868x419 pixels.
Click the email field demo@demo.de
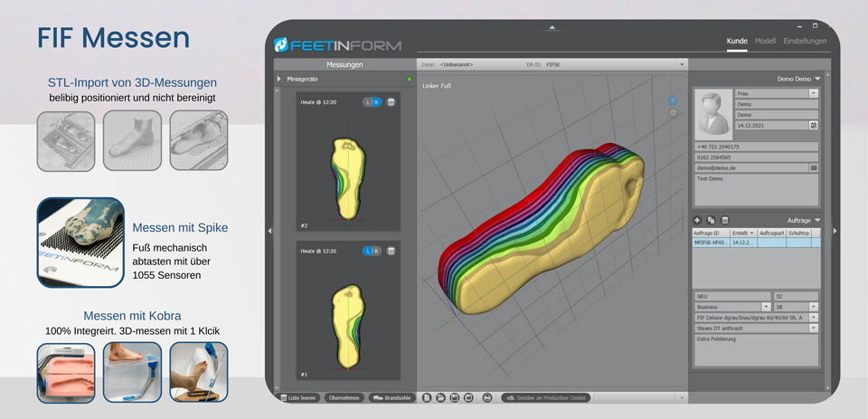[751, 167]
